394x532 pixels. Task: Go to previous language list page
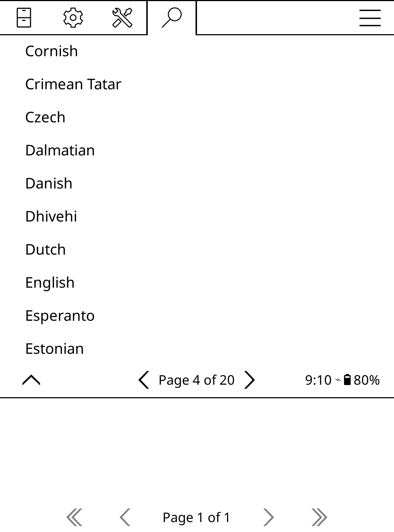pos(144,380)
